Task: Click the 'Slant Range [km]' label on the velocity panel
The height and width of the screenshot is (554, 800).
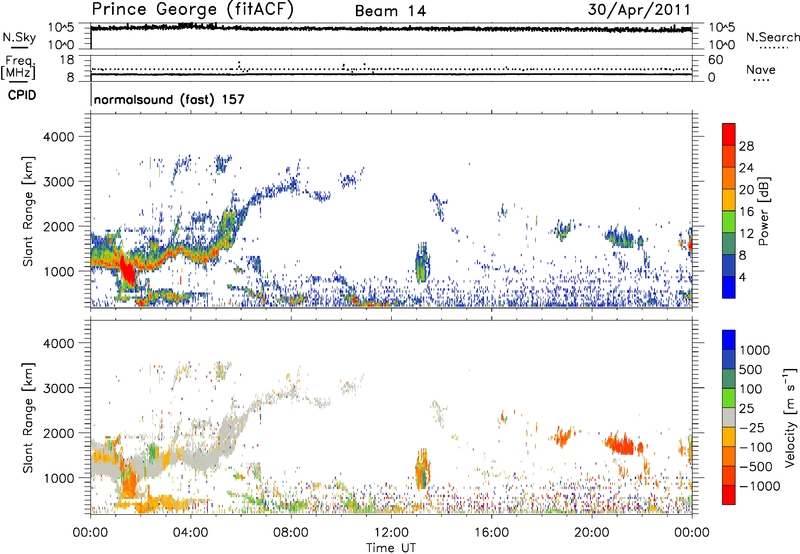Action: click(28, 418)
